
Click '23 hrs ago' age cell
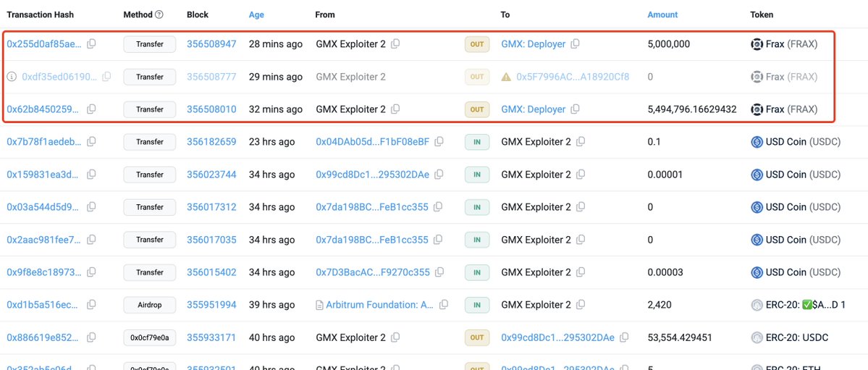pyautogui.click(x=271, y=142)
